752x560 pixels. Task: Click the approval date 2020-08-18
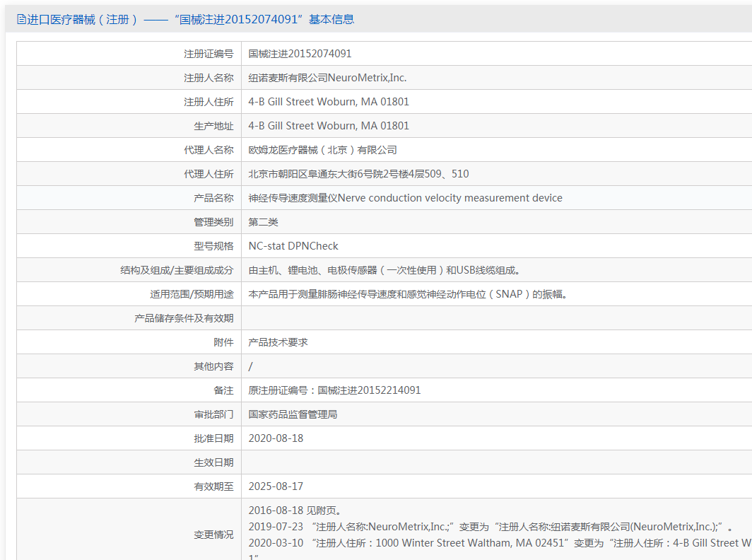point(276,438)
